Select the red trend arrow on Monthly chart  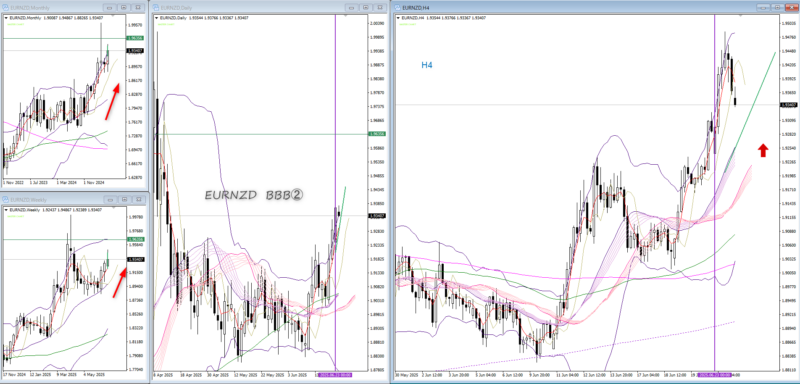[x=113, y=101]
